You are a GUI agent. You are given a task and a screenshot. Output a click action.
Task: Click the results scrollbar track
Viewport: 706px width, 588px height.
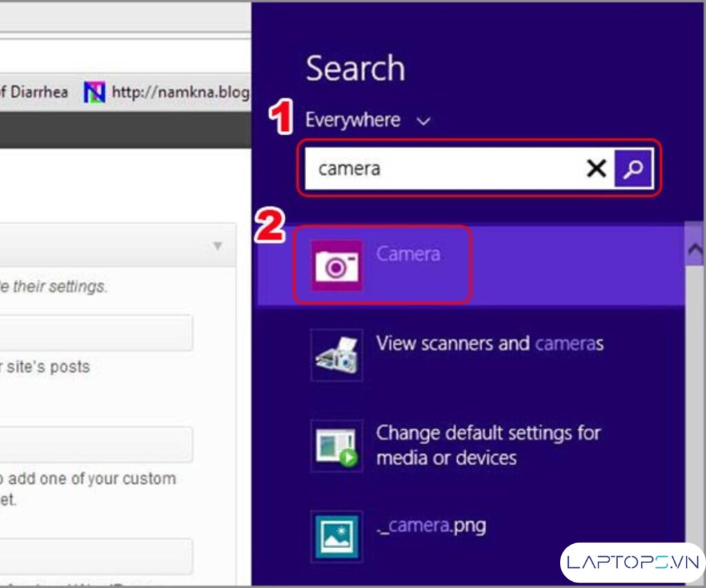[694, 414]
